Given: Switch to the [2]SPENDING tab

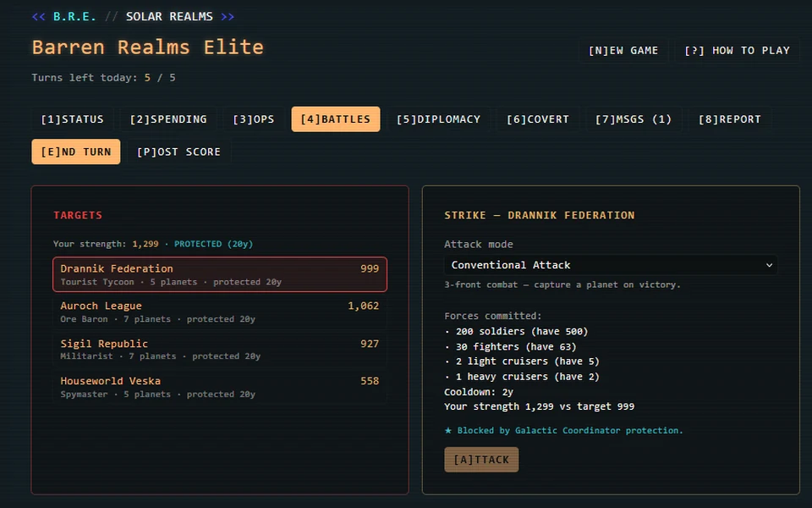Looking at the screenshot, I should pyautogui.click(x=168, y=119).
